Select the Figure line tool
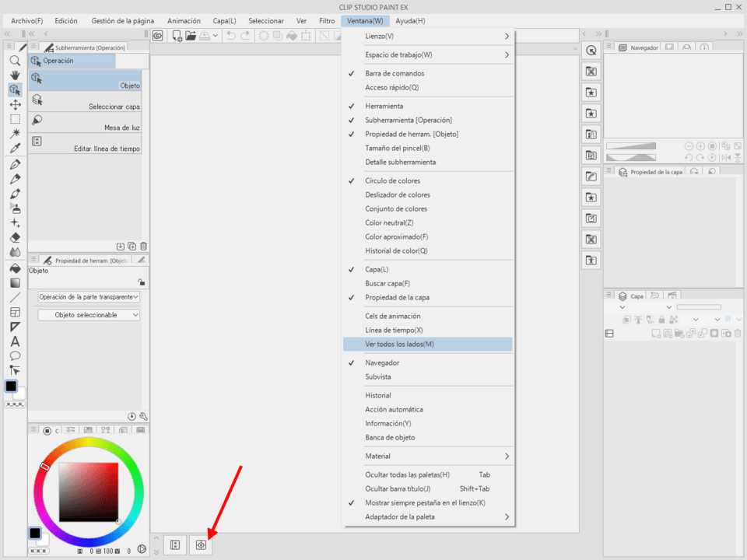Screen dimensions: 747x560 point(15,298)
